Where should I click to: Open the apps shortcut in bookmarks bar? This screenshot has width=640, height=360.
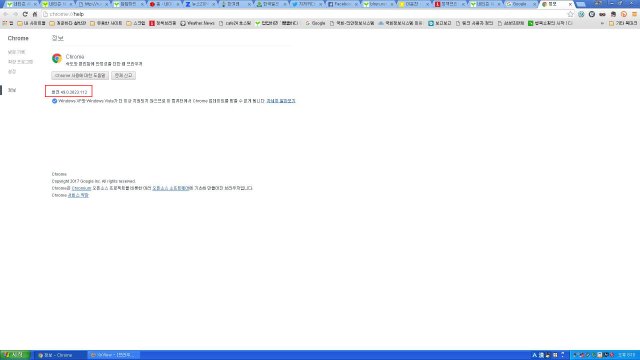pyautogui.click(x=8, y=23)
